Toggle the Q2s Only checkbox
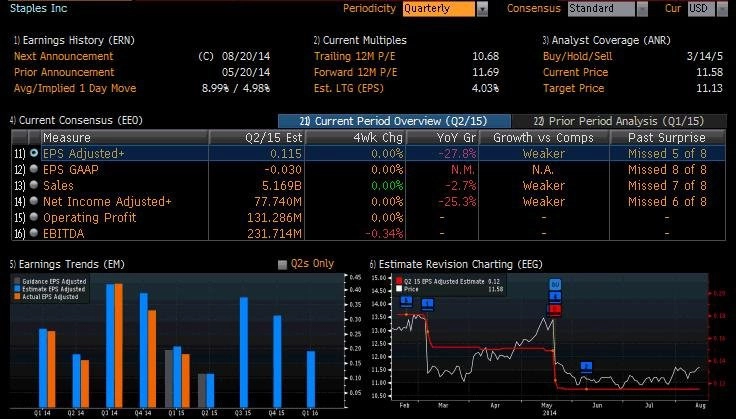This screenshot has width=736, height=419. pyautogui.click(x=282, y=265)
